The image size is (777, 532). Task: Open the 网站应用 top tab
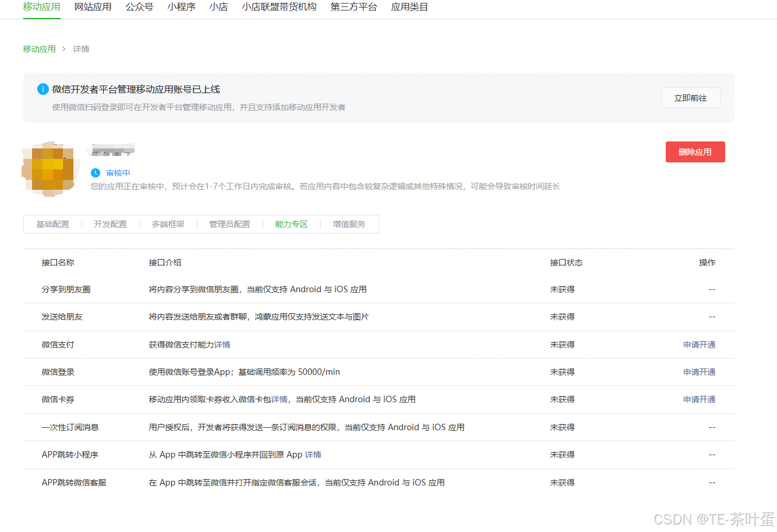click(x=93, y=7)
